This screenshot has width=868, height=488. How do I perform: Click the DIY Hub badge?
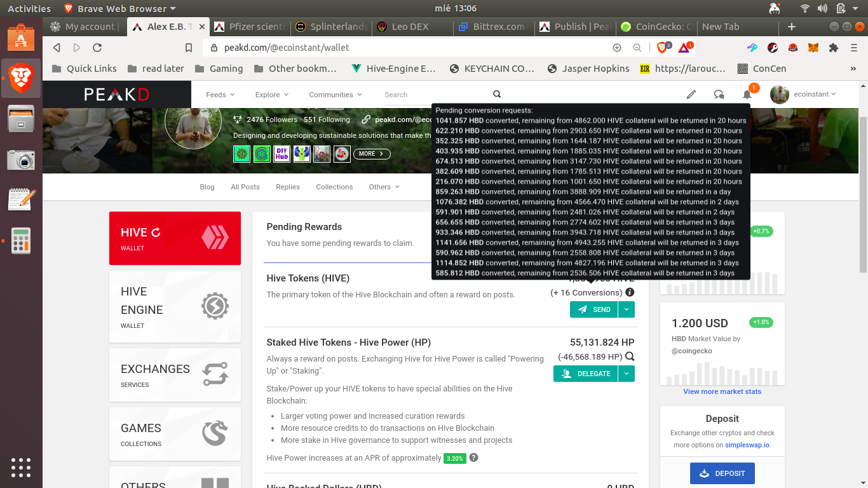tap(281, 154)
